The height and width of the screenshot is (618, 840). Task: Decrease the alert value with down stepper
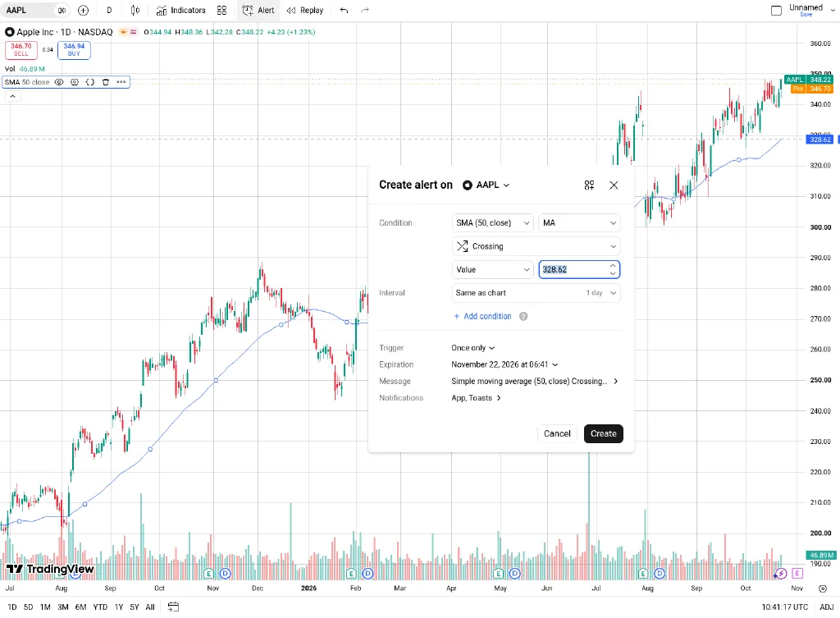click(612, 273)
